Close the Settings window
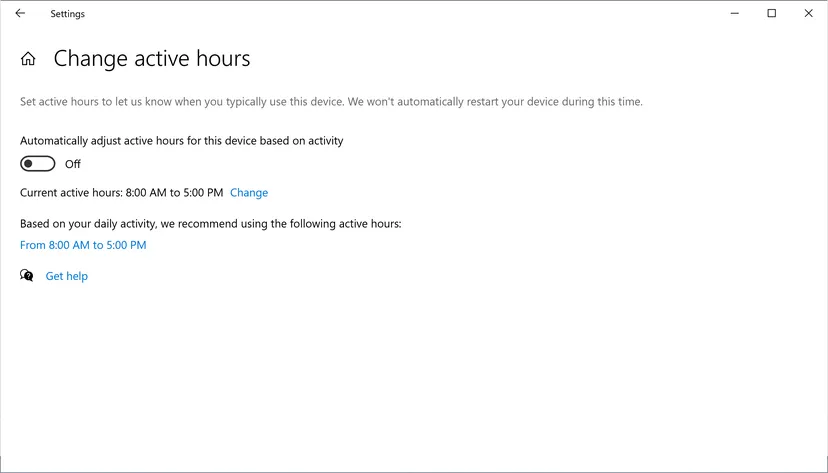This screenshot has height=473, width=828. (809, 14)
